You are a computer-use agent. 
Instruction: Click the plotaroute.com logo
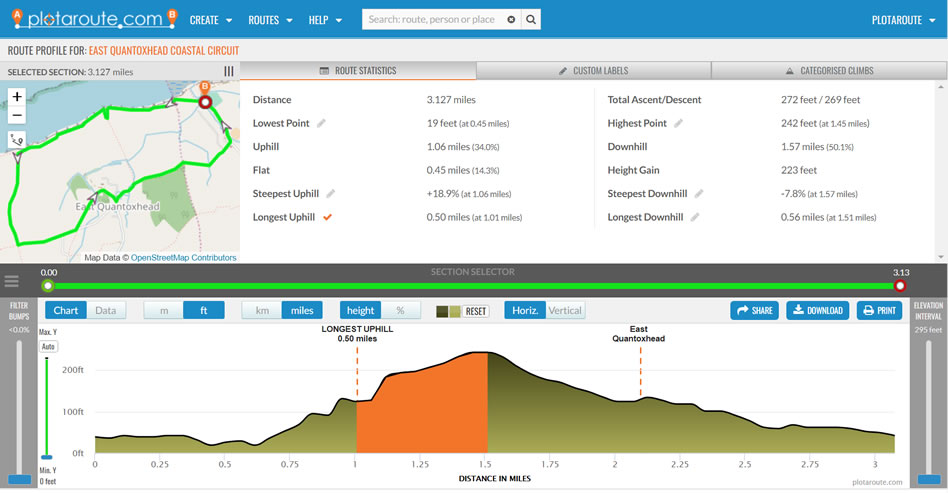[x=95, y=19]
